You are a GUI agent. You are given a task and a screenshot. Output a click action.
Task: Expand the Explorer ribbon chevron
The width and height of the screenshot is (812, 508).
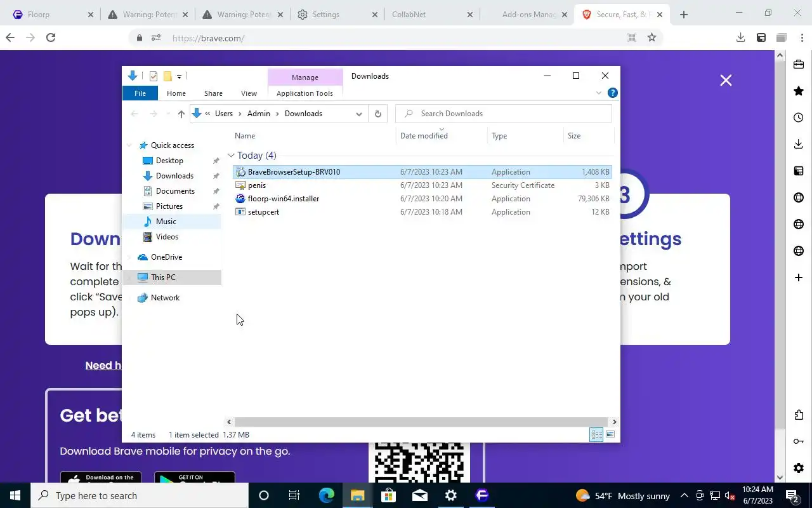point(598,93)
